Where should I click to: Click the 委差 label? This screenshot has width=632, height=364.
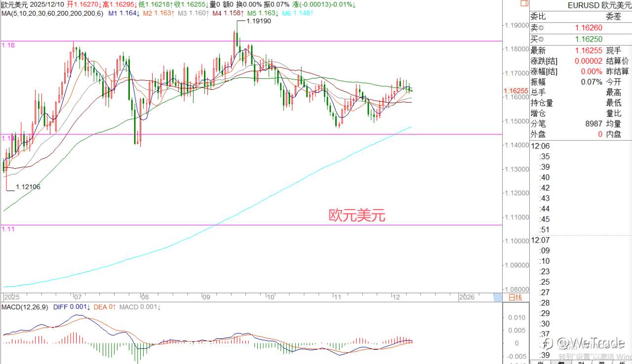[x=614, y=16]
